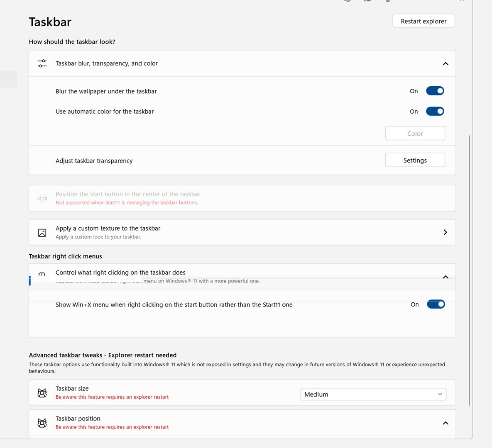
Task: Click the sliders icon beside Taskbar blur, transparency, and color
Action: (x=42, y=63)
